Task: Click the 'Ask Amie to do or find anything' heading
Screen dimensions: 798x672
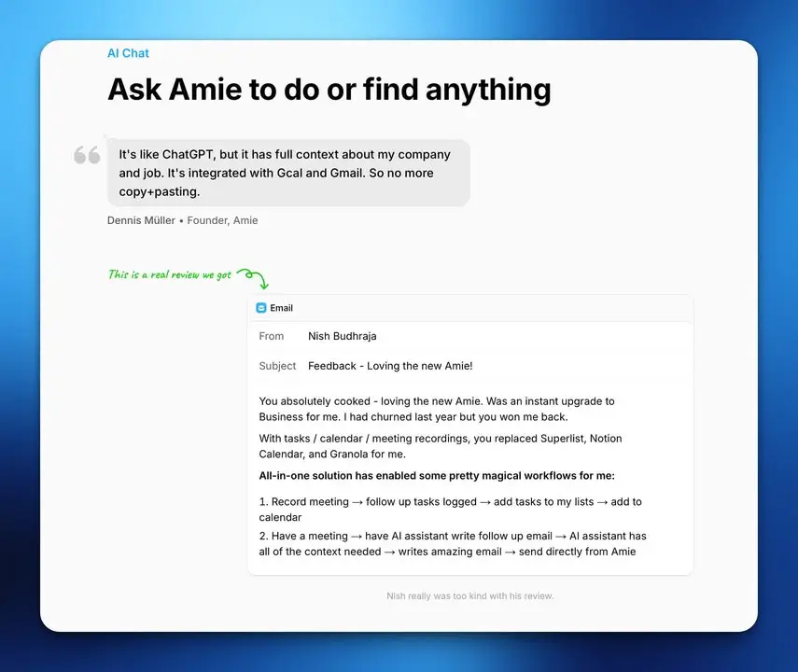Action: tap(329, 91)
